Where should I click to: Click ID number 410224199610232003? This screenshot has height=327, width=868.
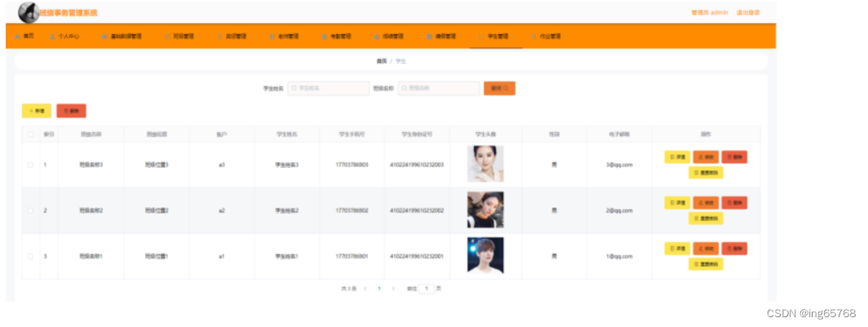[418, 165]
